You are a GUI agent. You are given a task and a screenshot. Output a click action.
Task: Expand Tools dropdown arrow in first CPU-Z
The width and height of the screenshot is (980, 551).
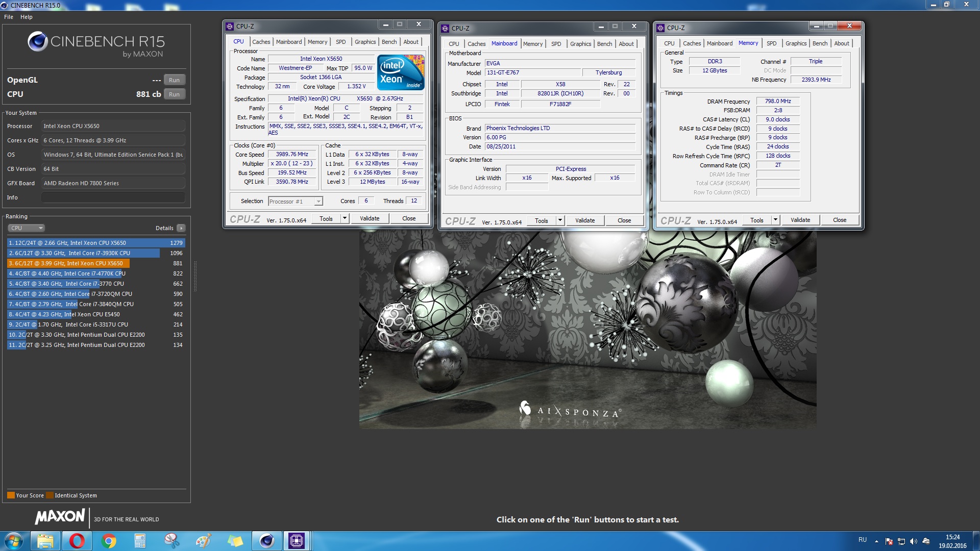345,218
